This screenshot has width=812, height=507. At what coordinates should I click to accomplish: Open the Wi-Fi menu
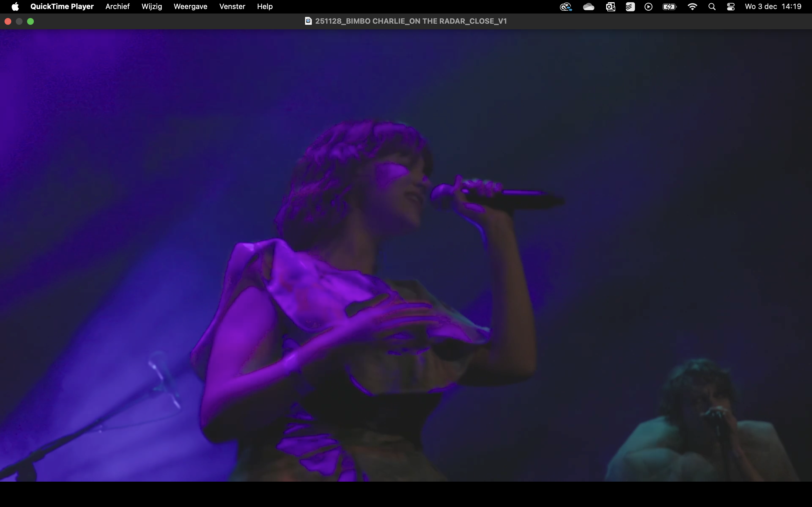click(692, 7)
